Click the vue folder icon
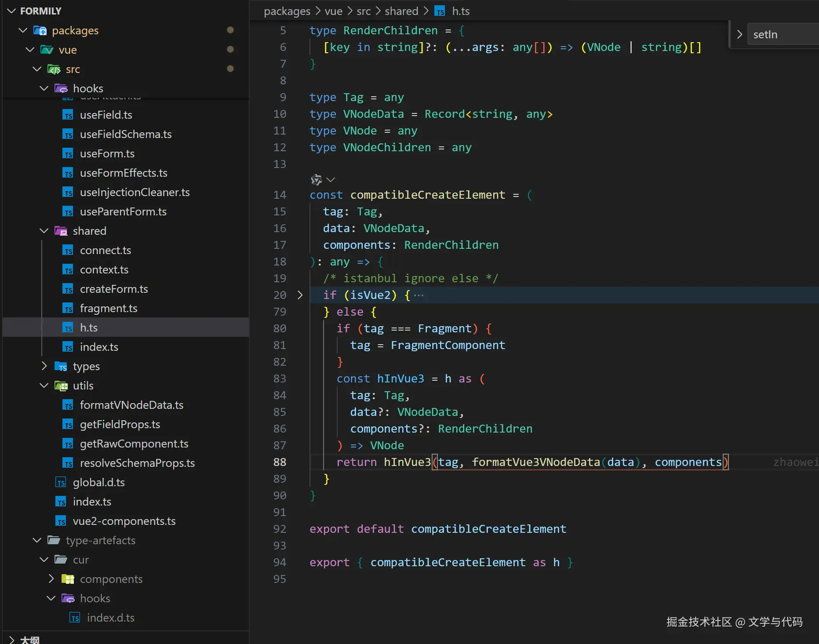This screenshot has width=819, height=644. click(47, 50)
